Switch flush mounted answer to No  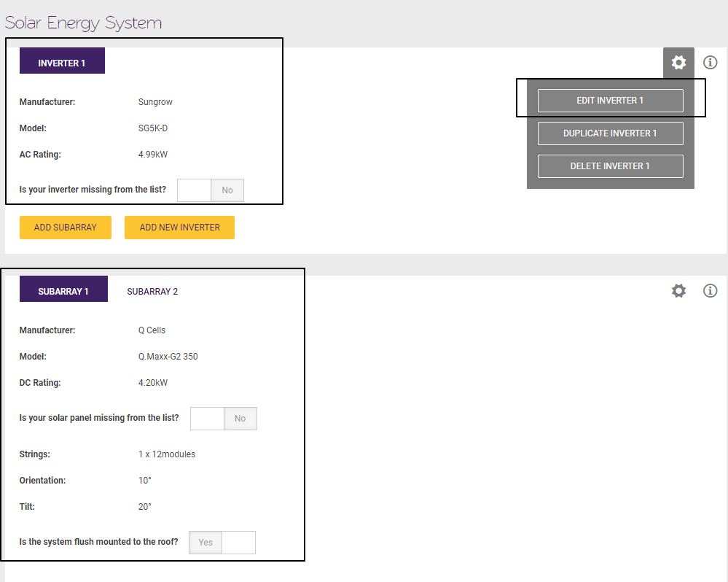pos(239,542)
